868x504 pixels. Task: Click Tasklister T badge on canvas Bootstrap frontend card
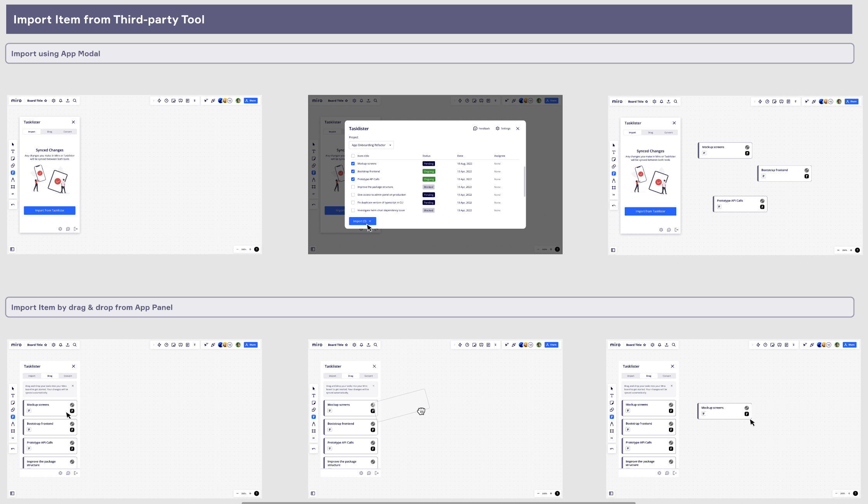point(806,176)
